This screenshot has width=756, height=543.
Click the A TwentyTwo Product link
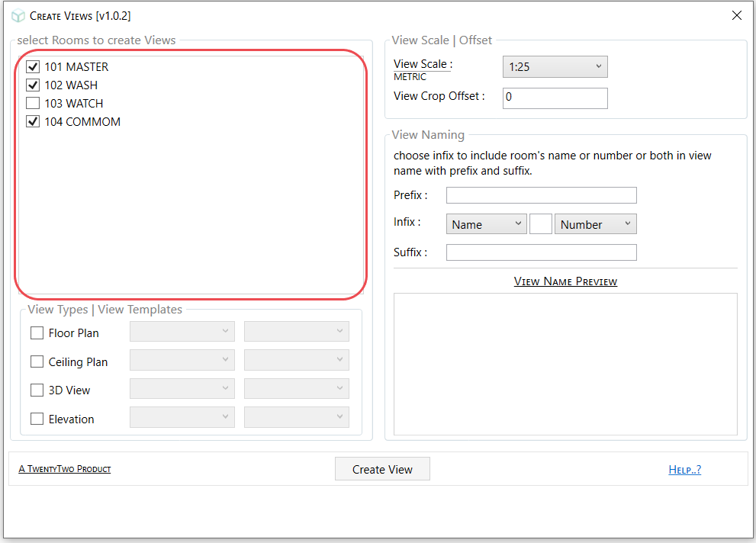point(65,469)
